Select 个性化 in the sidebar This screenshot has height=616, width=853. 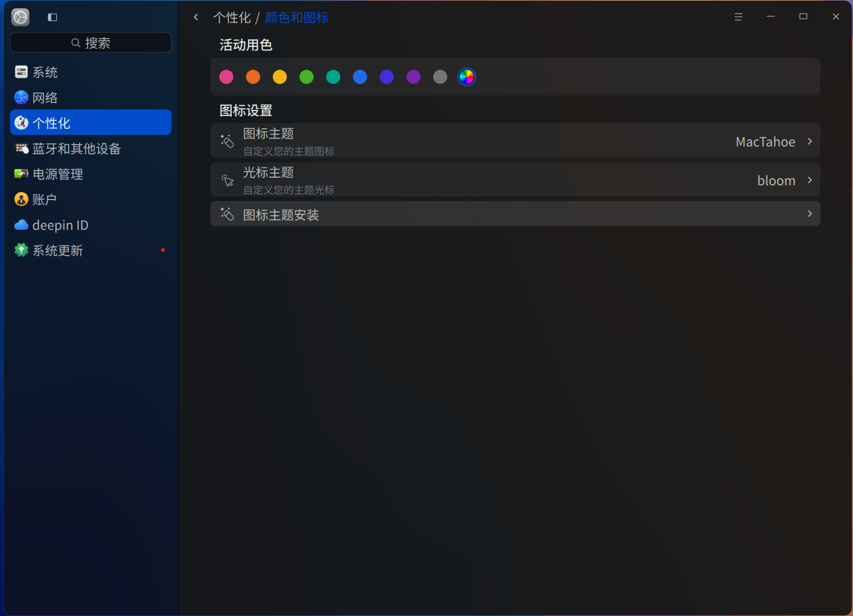pyautogui.click(x=91, y=122)
